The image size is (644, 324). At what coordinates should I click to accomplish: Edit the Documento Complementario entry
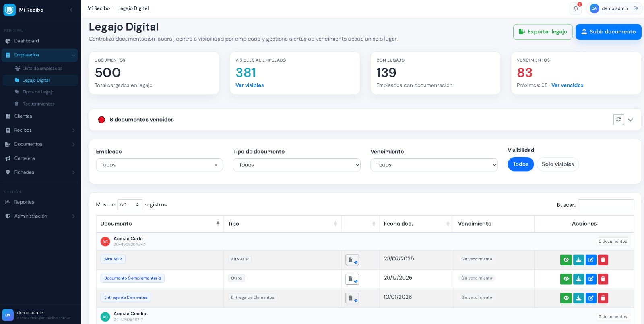pos(591,279)
